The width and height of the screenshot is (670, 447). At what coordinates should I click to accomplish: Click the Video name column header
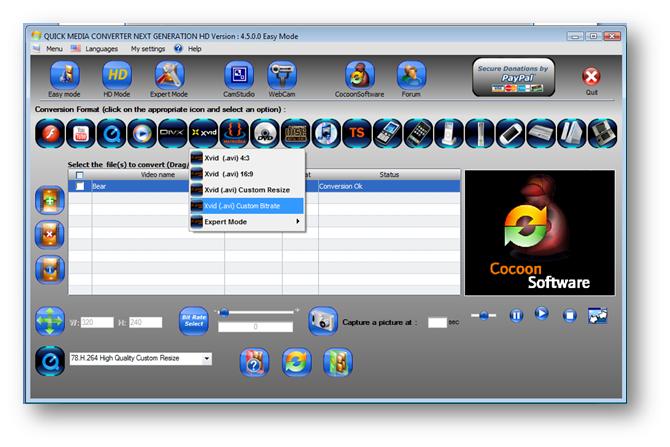coord(158,175)
